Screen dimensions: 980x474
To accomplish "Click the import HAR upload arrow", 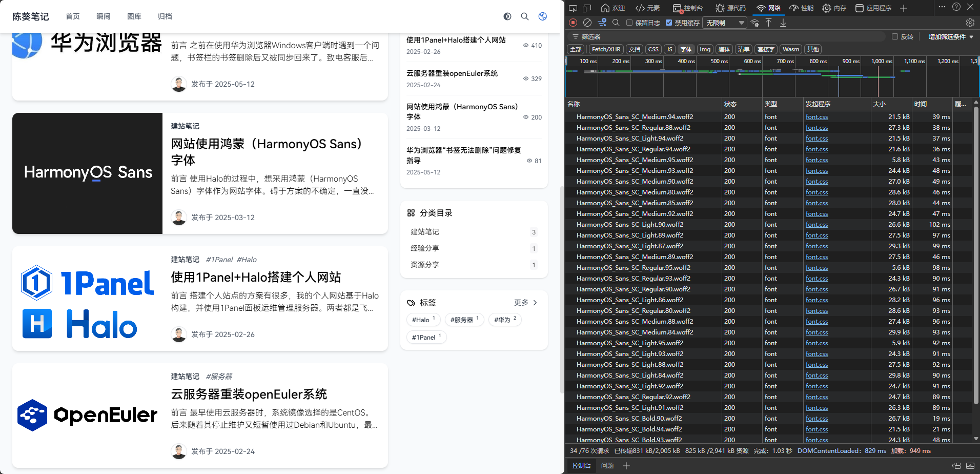I will (768, 23).
